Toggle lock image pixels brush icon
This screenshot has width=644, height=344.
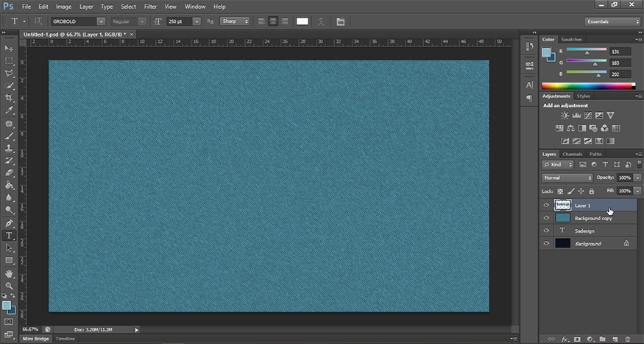click(x=570, y=191)
